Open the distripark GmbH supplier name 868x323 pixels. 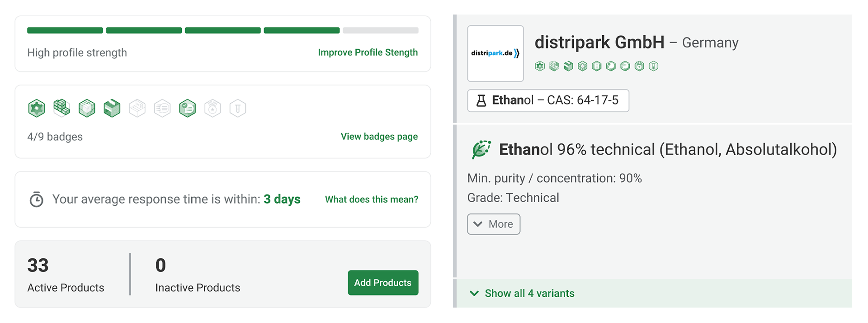tap(599, 43)
